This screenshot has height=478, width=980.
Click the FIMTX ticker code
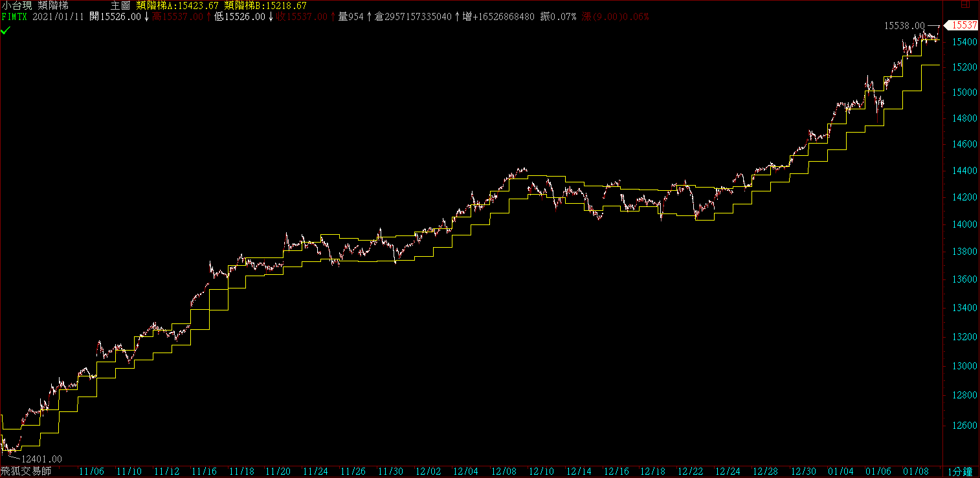[x=14, y=16]
